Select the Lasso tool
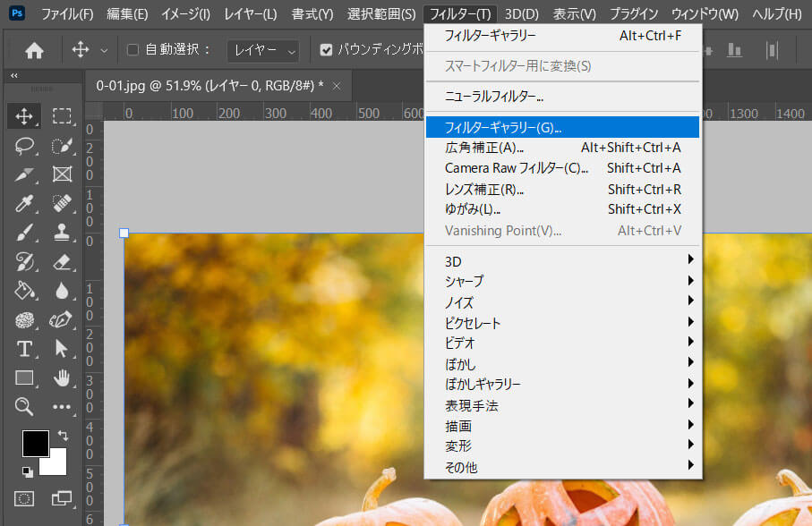This screenshot has height=526, width=812. (x=24, y=143)
